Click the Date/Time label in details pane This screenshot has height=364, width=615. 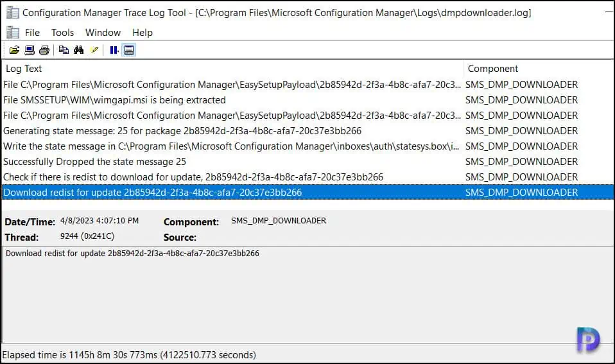(30, 222)
